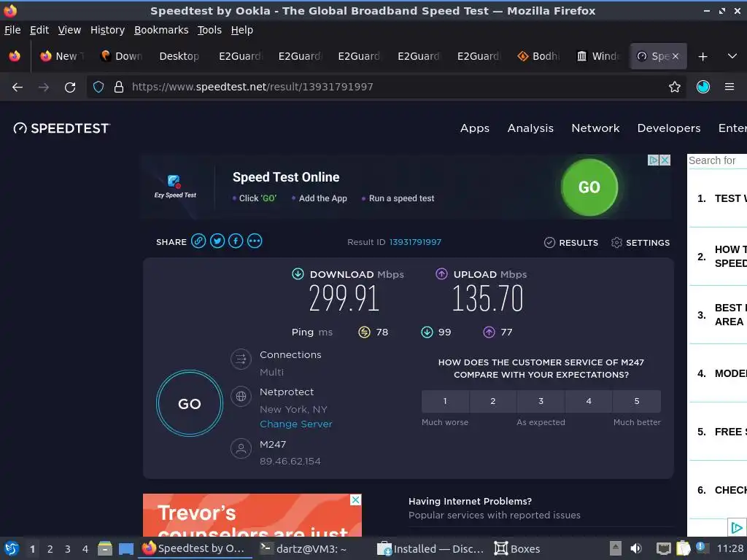The image size is (747, 560).
Task: Click M247 provider user icon
Action: pos(241,448)
